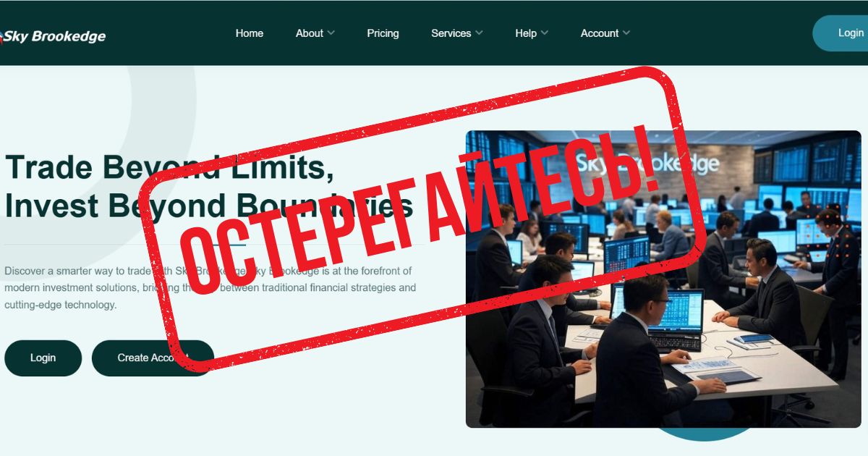The width and height of the screenshot is (868, 456).
Task: Expand the Services dropdown arrow
Action: [479, 33]
